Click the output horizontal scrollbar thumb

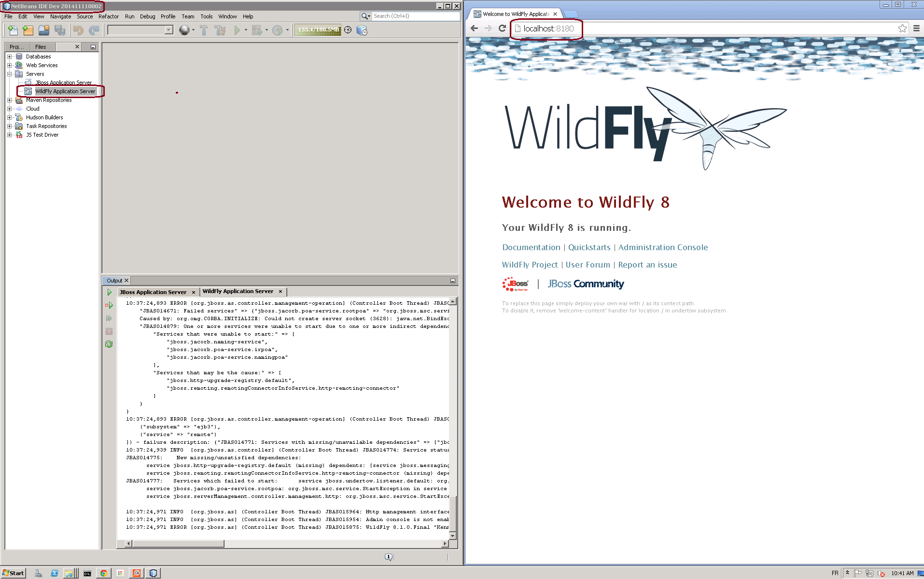[x=178, y=544]
